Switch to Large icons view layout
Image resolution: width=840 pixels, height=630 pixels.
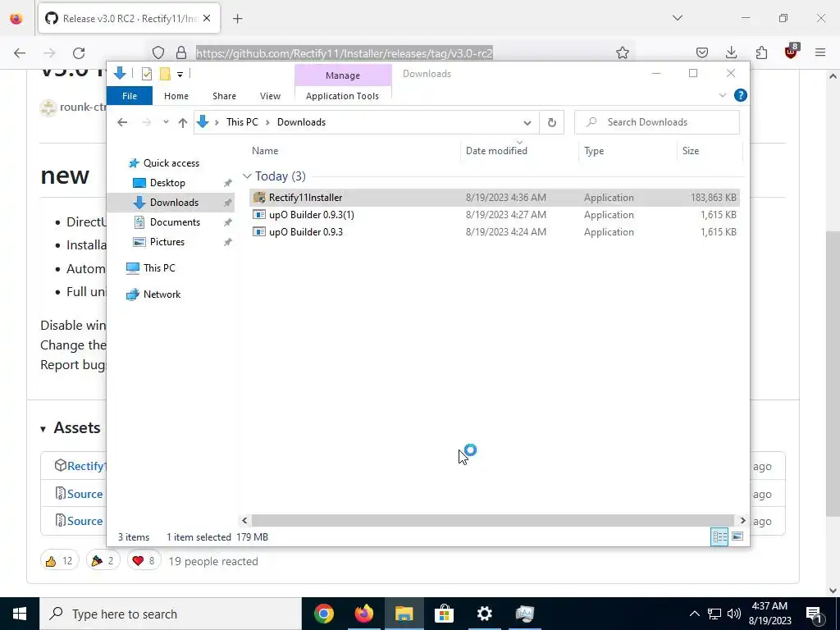tap(737, 536)
